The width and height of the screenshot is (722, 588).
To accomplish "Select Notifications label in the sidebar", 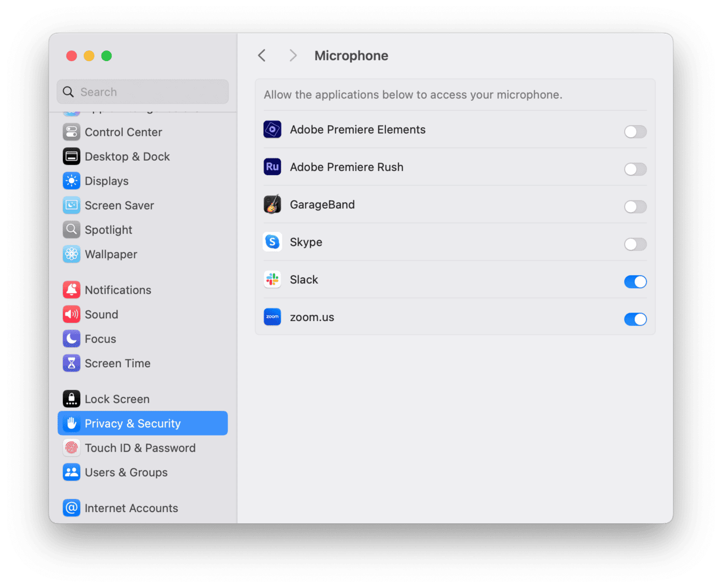I will pos(118,290).
